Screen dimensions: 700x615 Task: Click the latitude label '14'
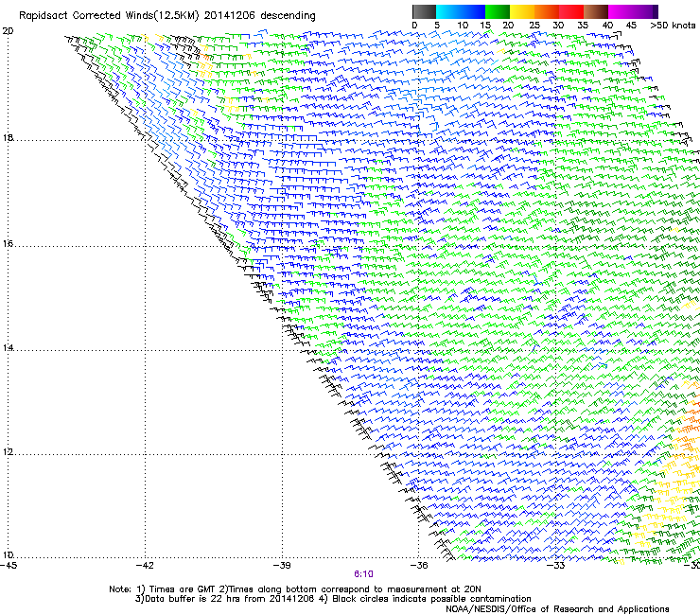click(x=8, y=348)
